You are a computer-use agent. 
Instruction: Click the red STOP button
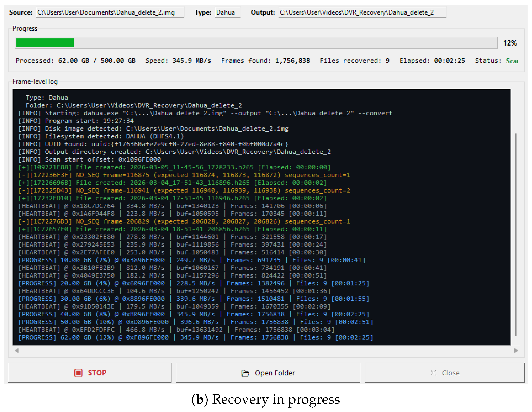[x=90, y=372]
